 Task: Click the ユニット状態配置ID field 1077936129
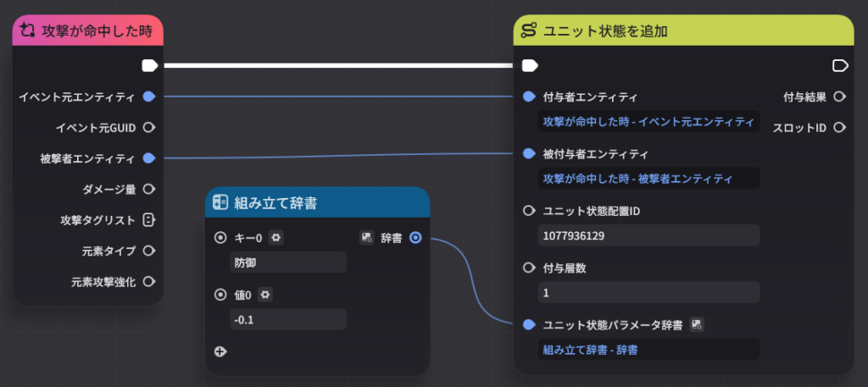point(648,235)
